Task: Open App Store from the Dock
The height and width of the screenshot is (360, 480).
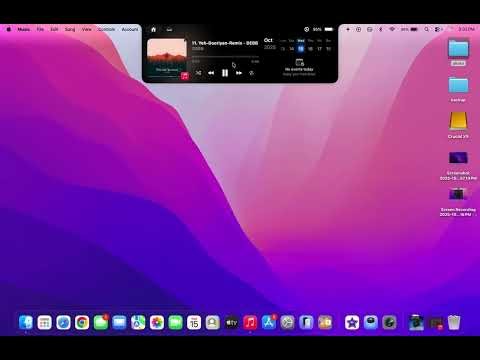Action: coord(269,322)
